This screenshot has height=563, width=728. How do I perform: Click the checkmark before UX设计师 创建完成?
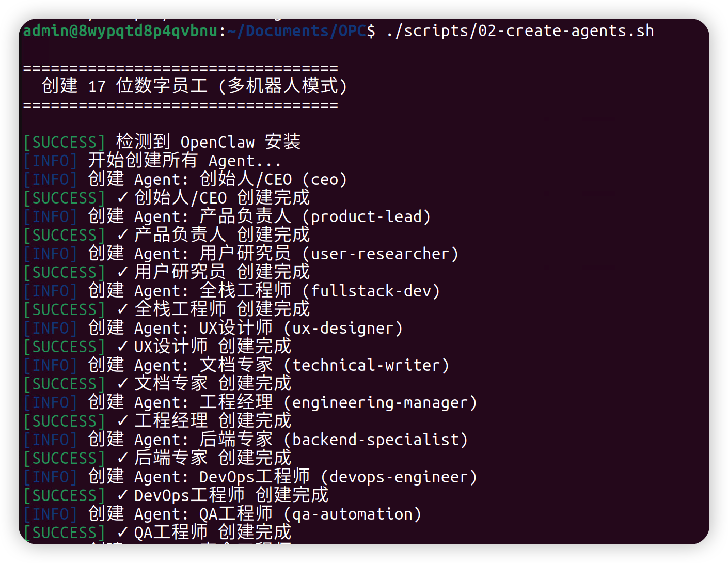(x=122, y=347)
